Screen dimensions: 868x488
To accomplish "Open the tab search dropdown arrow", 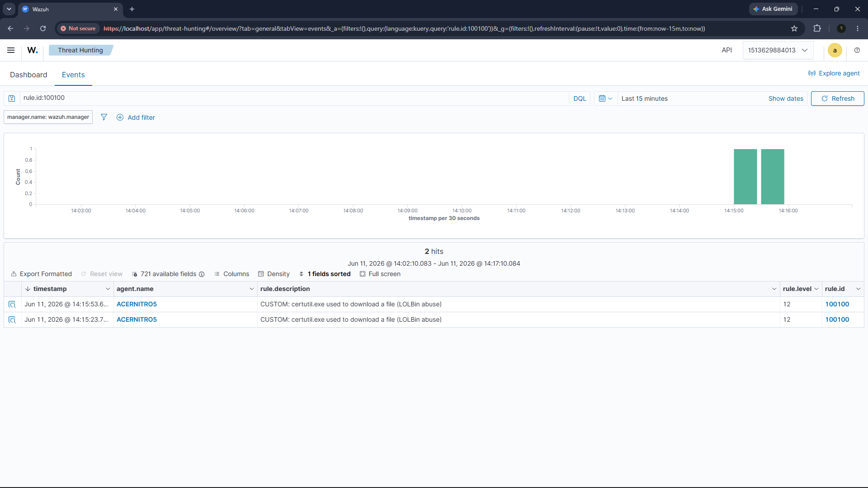I will pyautogui.click(x=9, y=9).
